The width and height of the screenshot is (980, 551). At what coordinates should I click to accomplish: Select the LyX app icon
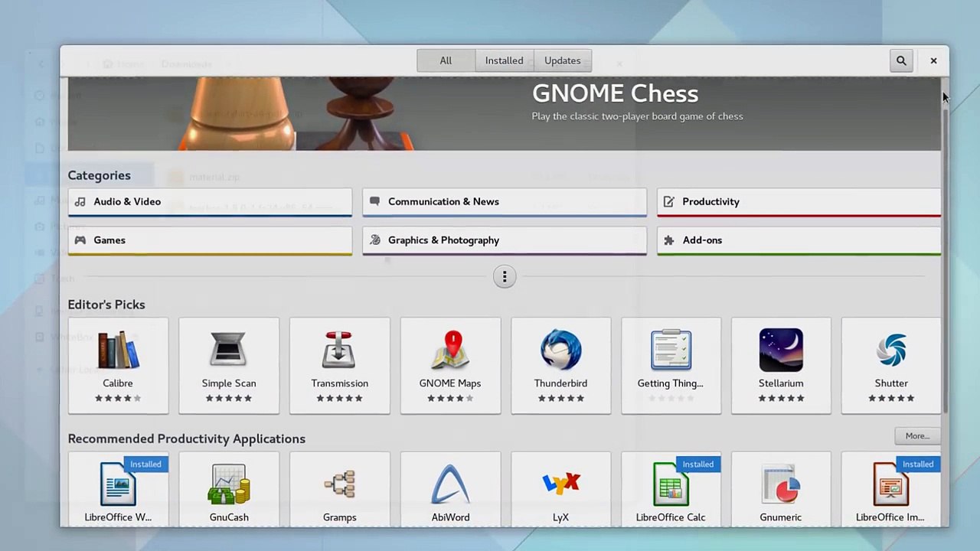(560, 484)
